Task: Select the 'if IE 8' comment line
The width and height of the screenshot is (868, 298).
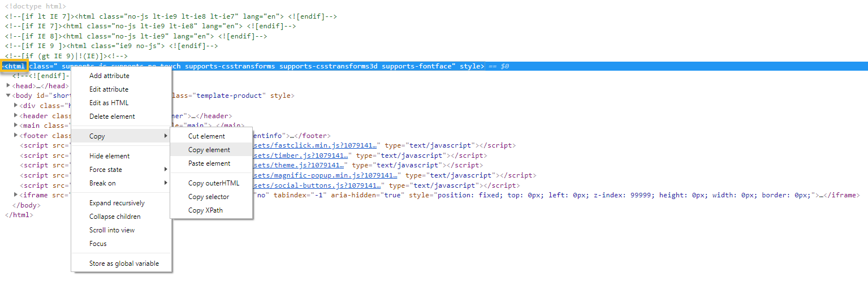Action: tap(136, 36)
